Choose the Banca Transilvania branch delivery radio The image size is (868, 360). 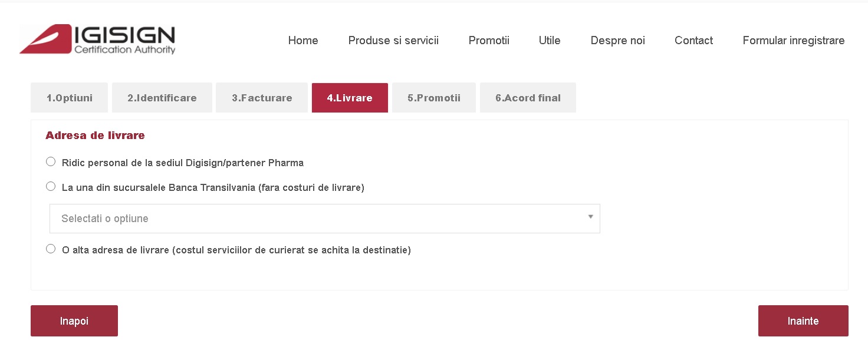(51, 186)
